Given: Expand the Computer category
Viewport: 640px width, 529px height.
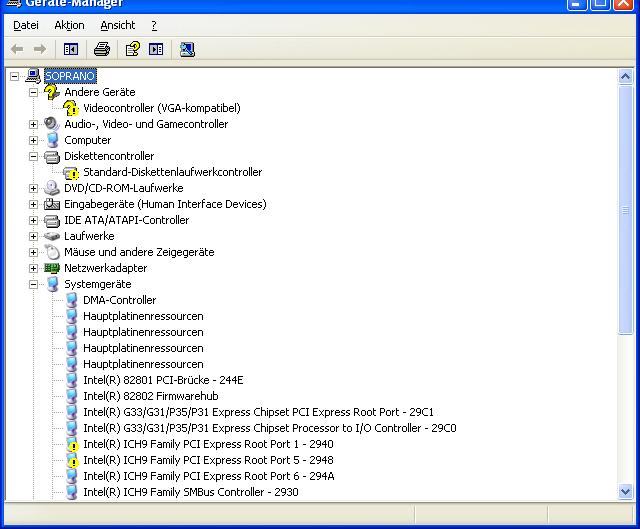Looking at the screenshot, I should pos(33,140).
